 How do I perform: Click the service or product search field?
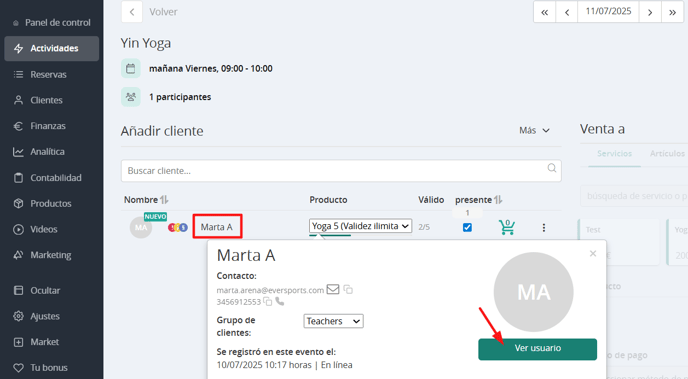coord(634,196)
